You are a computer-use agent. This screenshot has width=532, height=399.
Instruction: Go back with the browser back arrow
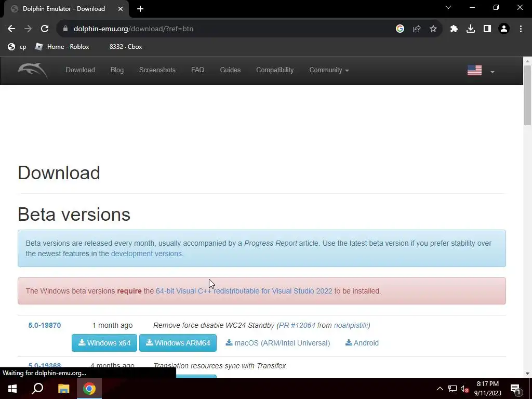point(11,29)
